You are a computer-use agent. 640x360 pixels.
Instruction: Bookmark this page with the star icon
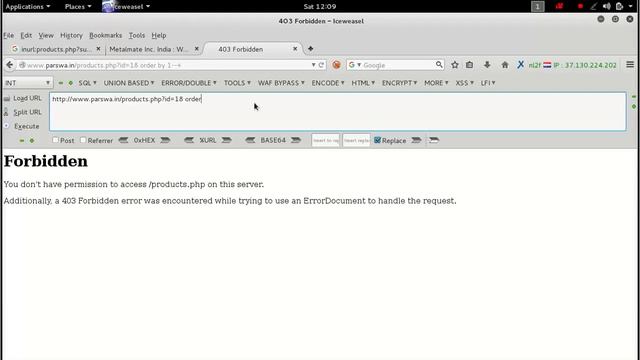coord(455,64)
